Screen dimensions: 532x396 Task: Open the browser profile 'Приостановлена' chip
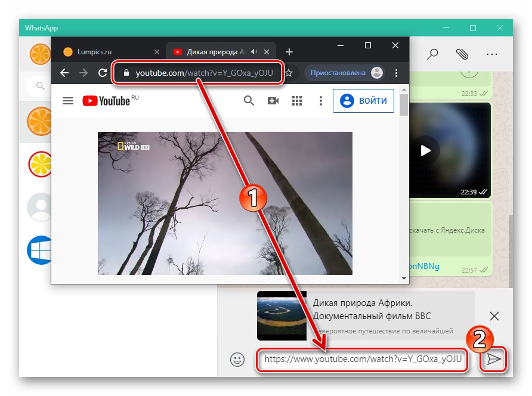pyautogui.click(x=345, y=73)
